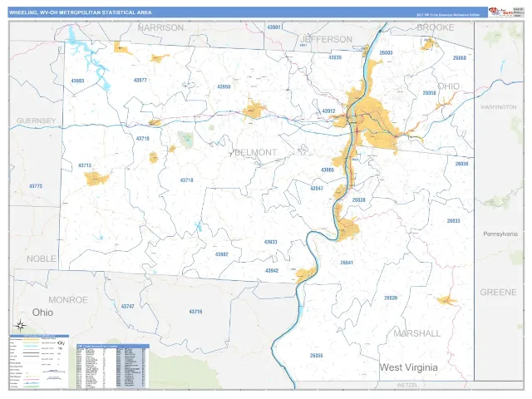Click the Pennsylvania state label
This screenshot has width=532, height=399.
pyautogui.click(x=500, y=234)
